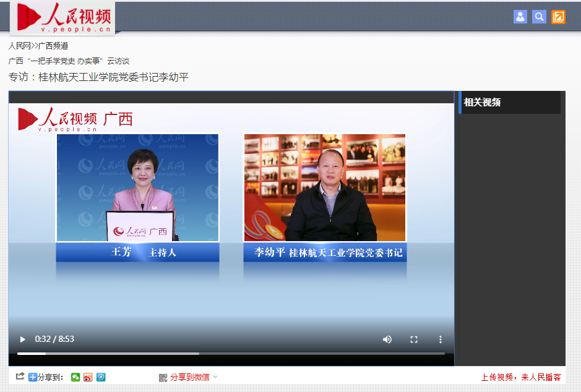
Task: Click the 上传视频，来人民播客 link
Action: pos(520,377)
